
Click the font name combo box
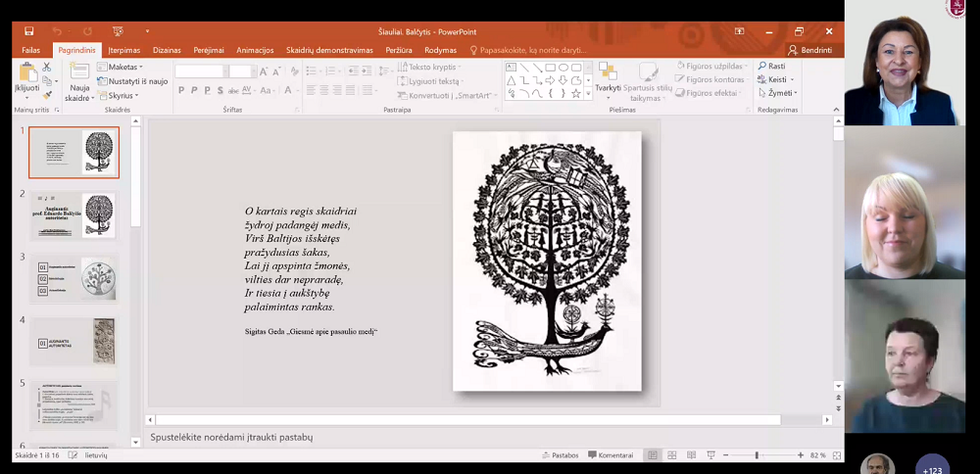(x=200, y=71)
